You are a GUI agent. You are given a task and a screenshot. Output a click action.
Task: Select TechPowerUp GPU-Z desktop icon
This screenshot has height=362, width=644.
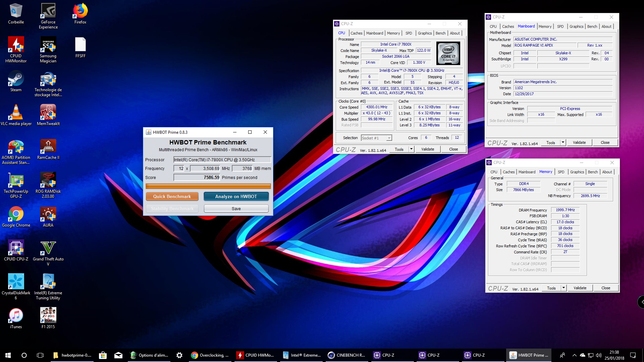16,185
